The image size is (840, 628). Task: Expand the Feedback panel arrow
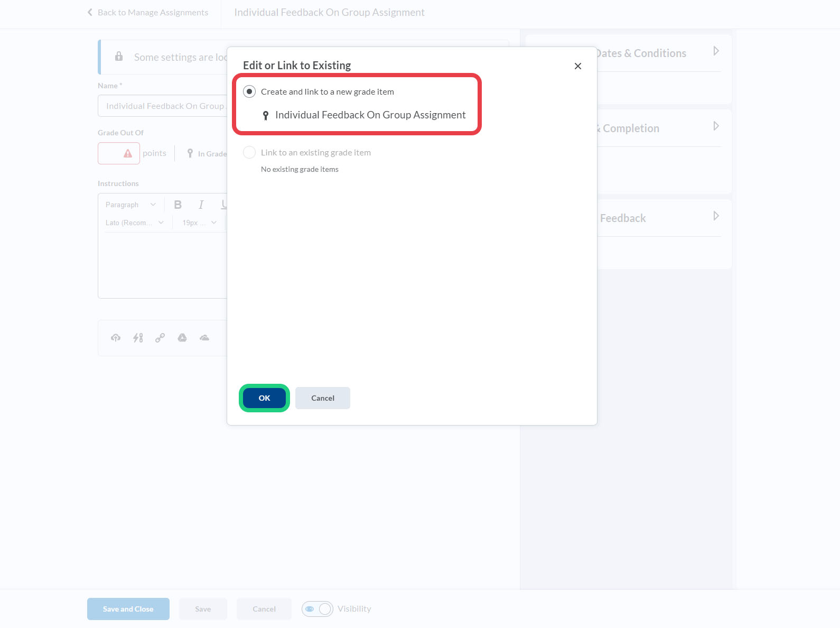click(716, 216)
